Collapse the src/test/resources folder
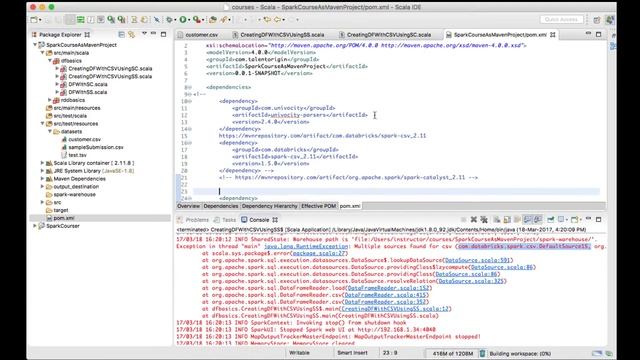This screenshot has width=640, height=360. pos(42,123)
